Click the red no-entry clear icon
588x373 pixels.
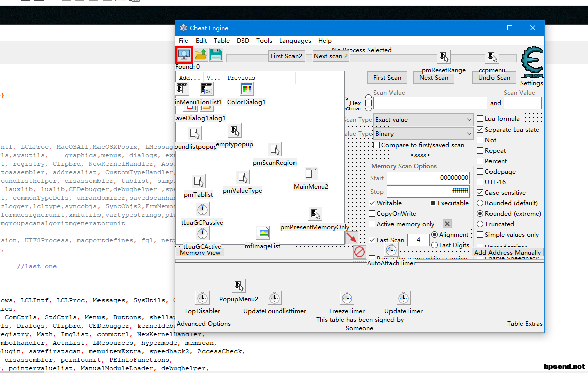(x=359, y=252)
